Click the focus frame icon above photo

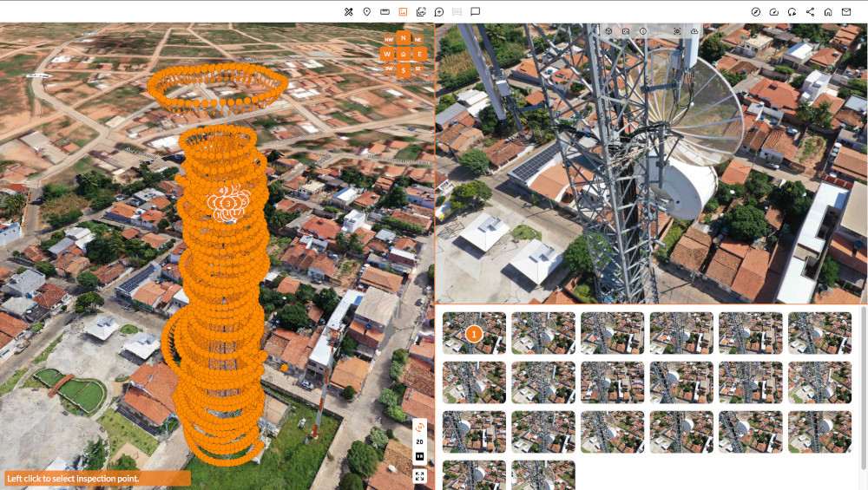coord(677,31)
